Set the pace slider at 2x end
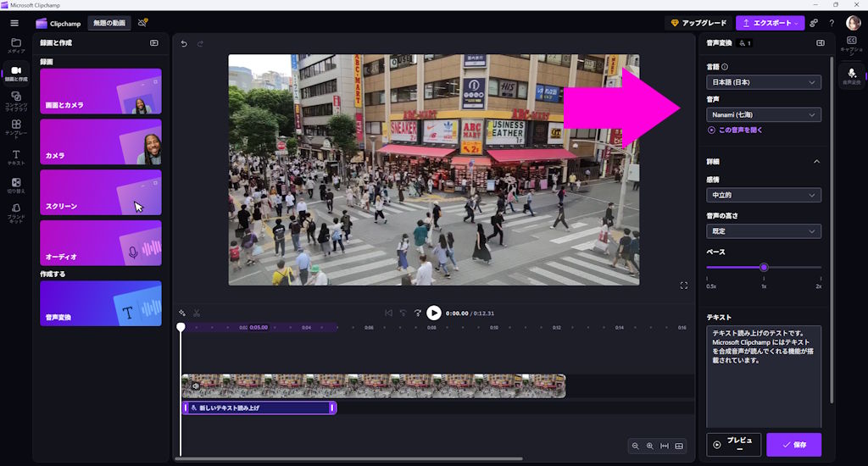This screenshot has height=466, width=868. click(821, 267)
